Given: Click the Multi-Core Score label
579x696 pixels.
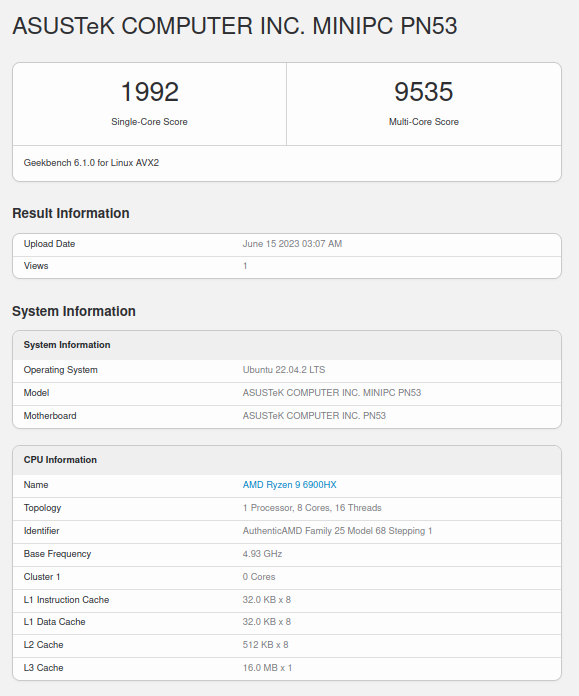Looking at the screenshot, I should (x=424, y=122).
